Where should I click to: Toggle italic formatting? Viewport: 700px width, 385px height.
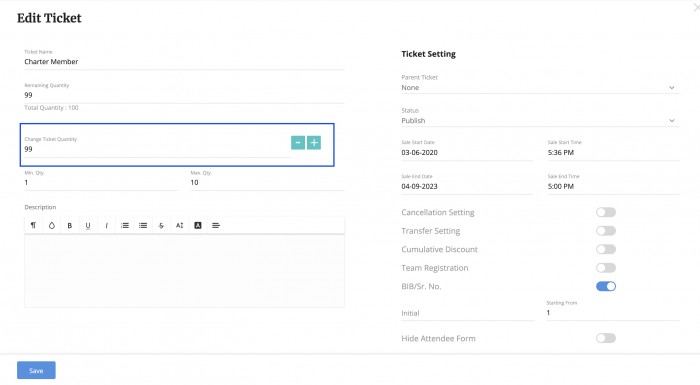click(106, 226)
